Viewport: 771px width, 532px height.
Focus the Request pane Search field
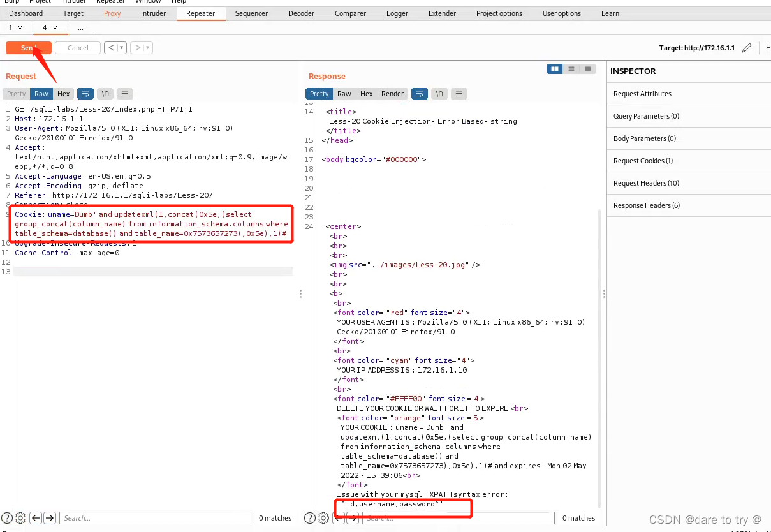(x=155, y=518)
